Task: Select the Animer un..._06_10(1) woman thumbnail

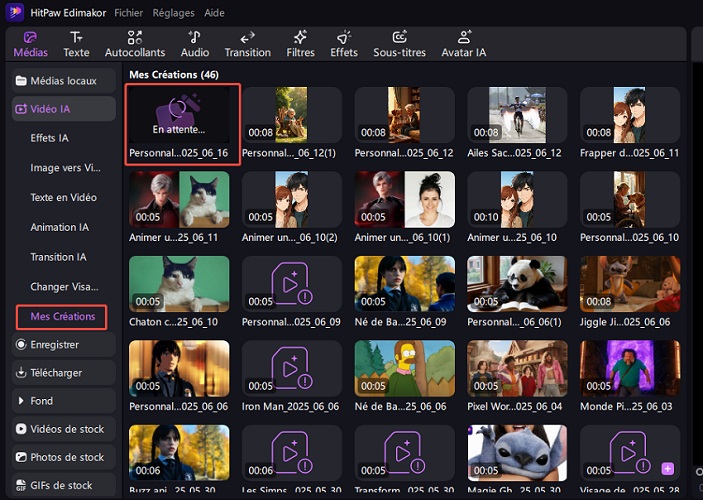Action: click(404, 200)
